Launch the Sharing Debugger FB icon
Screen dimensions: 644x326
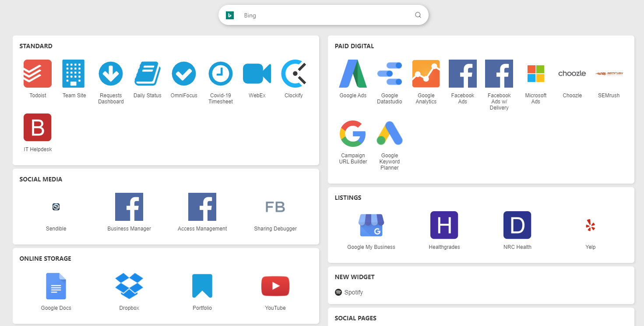[275, 207]
